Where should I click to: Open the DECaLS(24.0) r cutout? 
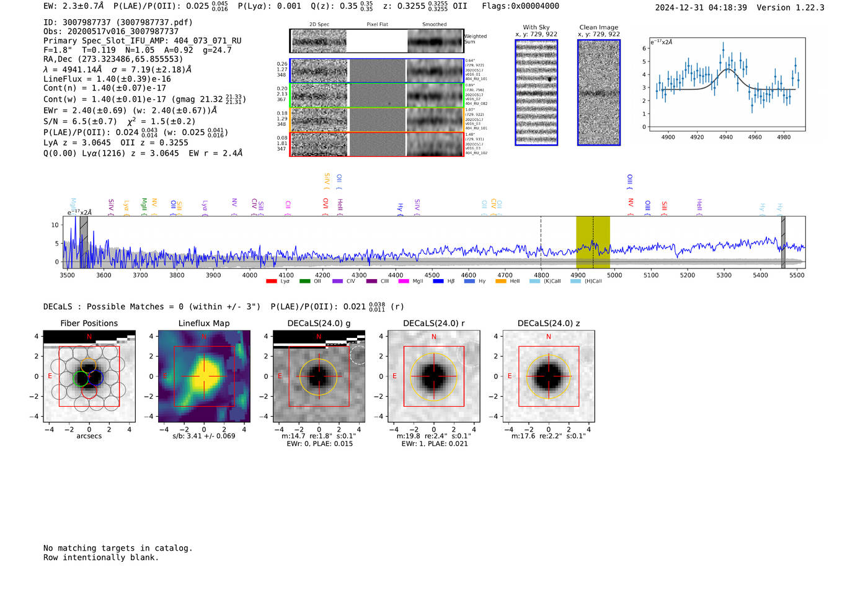[434, 376]
